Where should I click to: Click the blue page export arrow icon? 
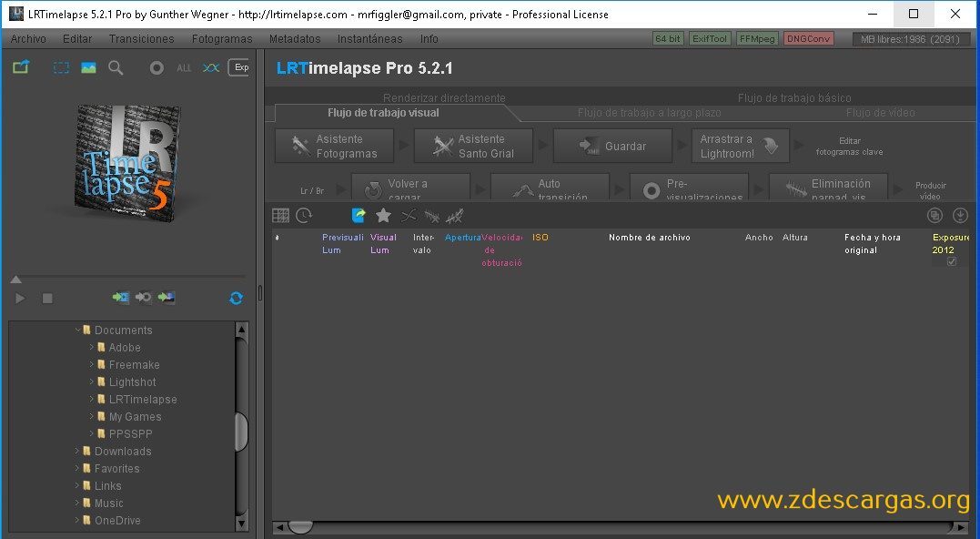click(x=359, y=216)
